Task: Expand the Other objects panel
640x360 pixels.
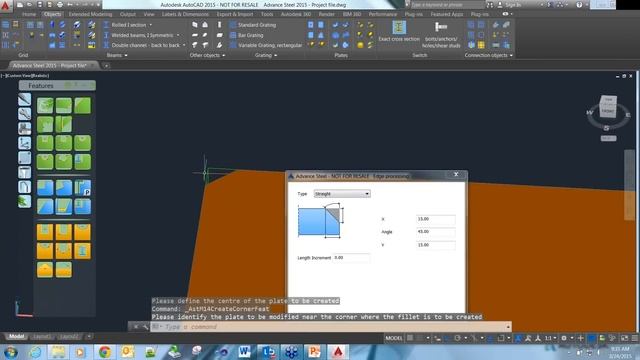Action: pos(207,55)
